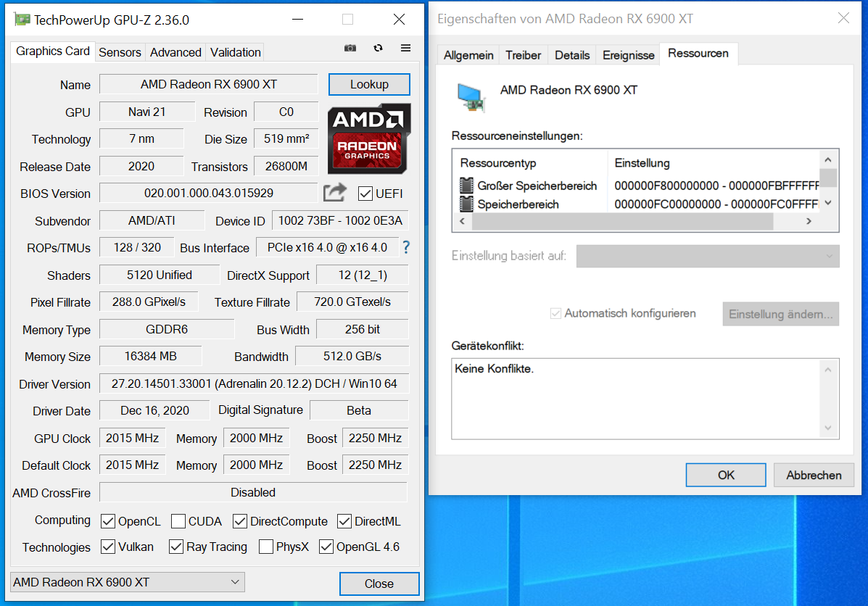Click the Großer Speicherbereich chip icon

point(467,186)
